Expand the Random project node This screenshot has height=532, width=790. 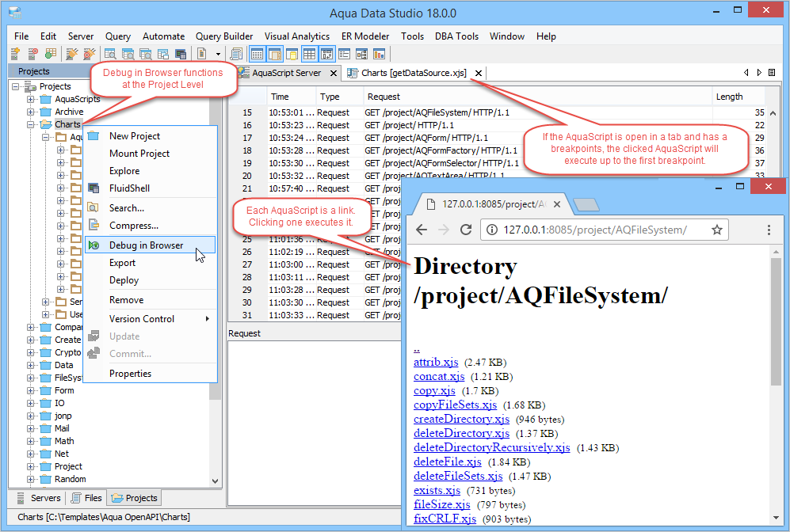[31, 479]
